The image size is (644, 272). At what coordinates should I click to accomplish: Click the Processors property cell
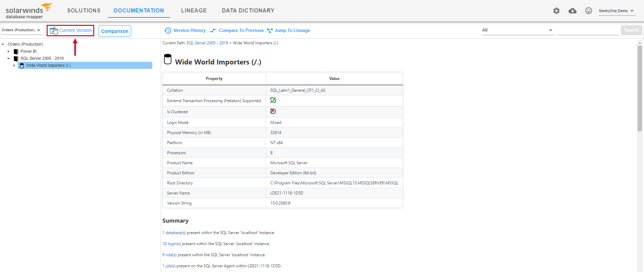coord(214,153)
